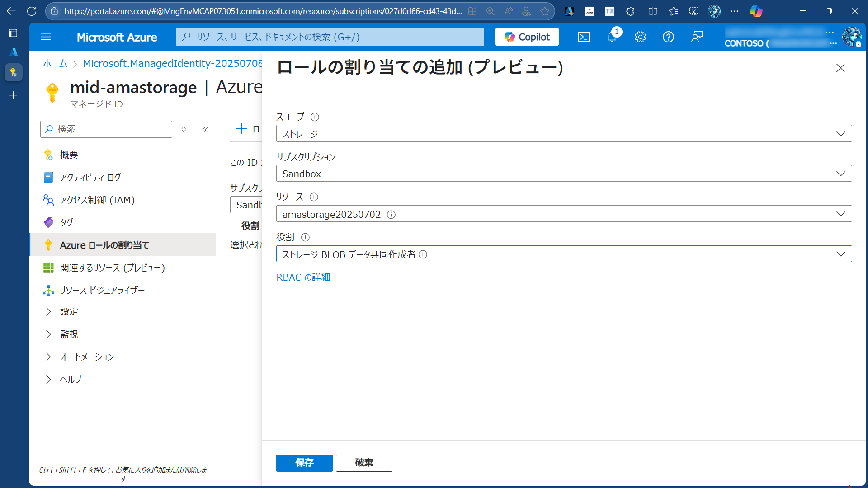Open a new tab with plus icon
Viewport: 868px width, 488px height.
13,95
